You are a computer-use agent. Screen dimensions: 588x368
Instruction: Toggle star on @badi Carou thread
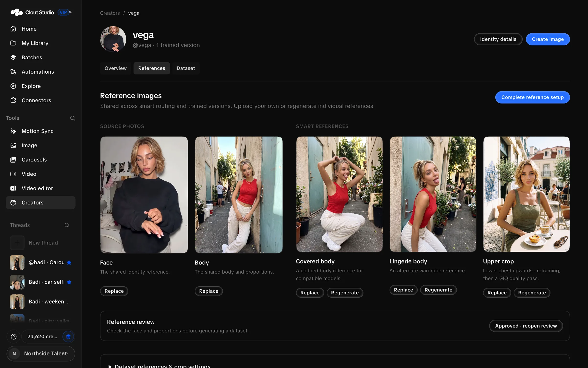[69, 263]
